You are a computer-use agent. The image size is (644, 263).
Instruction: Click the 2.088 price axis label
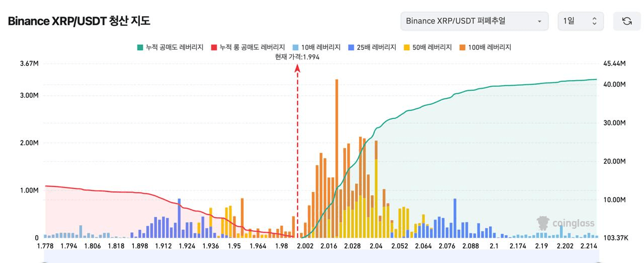[x=470, y=246]
